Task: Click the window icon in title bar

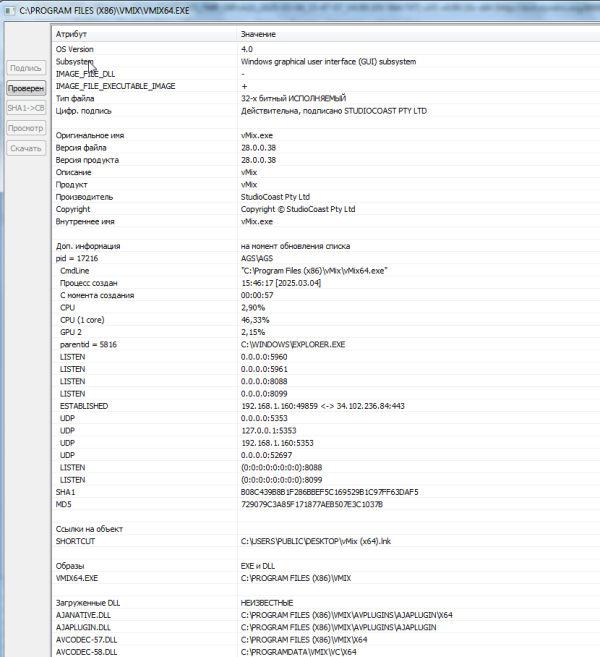Action: pyautogui.click(x=9, y=10)
